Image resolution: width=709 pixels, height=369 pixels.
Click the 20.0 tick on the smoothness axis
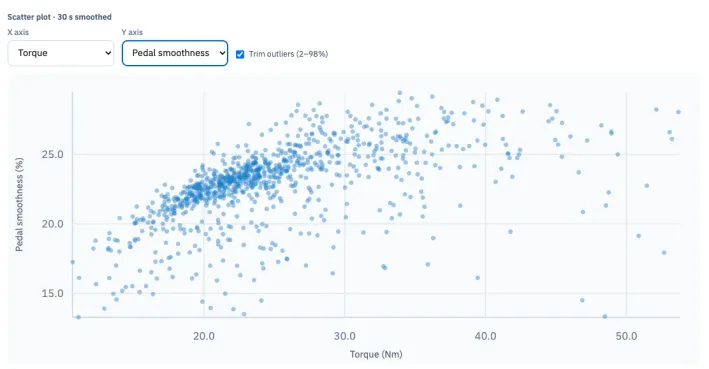[52, 224]
